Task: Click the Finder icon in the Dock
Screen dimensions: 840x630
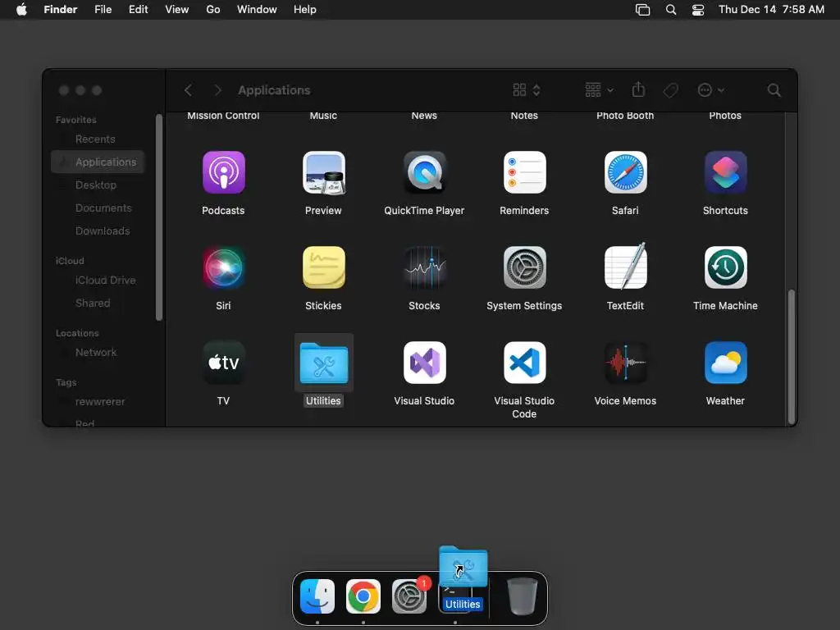Action: pos(317,596)
